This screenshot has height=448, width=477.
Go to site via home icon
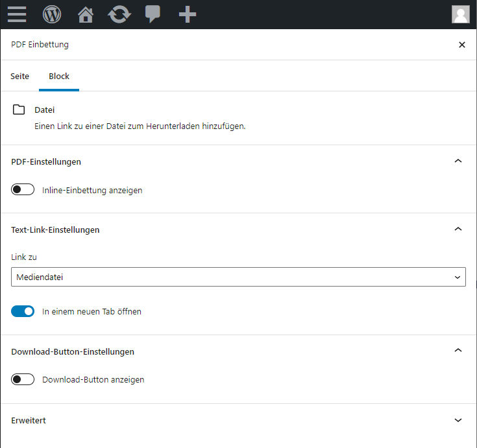coord(86,14)
